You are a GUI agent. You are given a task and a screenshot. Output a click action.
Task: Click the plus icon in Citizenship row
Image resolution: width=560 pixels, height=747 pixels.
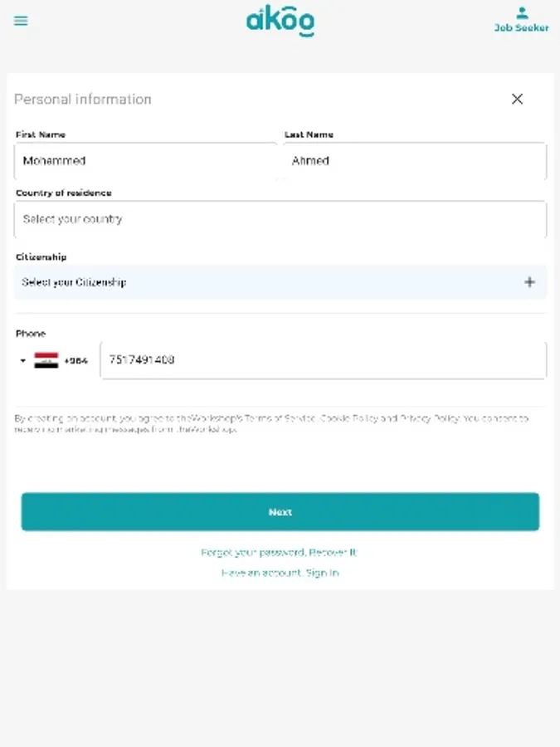pyautogui.click(x=529, y=282)
